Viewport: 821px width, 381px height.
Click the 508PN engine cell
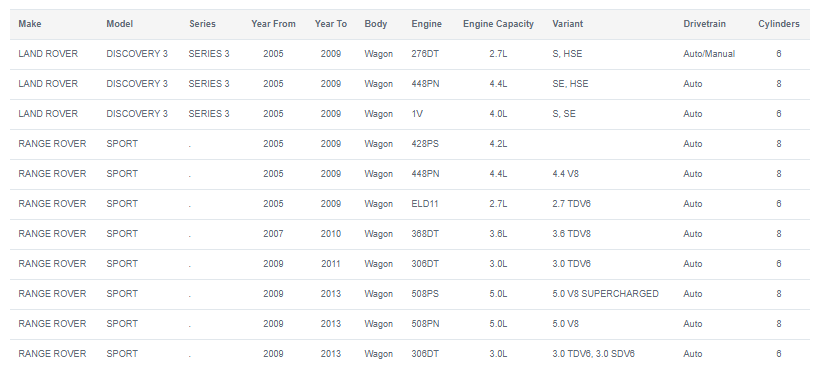[425, 324]
